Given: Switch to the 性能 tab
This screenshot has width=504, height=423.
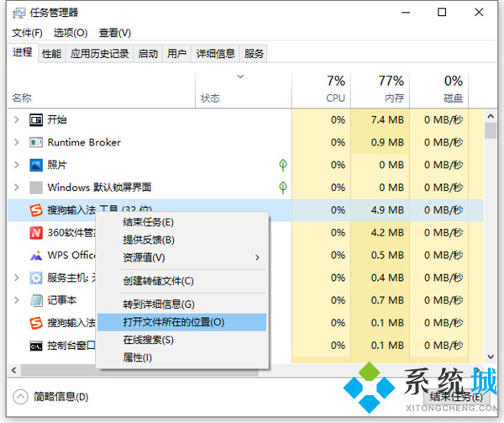Looking at the screenshot, I should click(x=51, y=53).
